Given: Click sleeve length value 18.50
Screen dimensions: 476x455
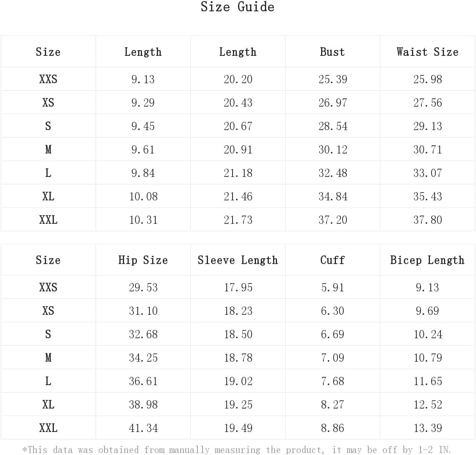Looking at the screenshot, I should [x=238, y=334].
